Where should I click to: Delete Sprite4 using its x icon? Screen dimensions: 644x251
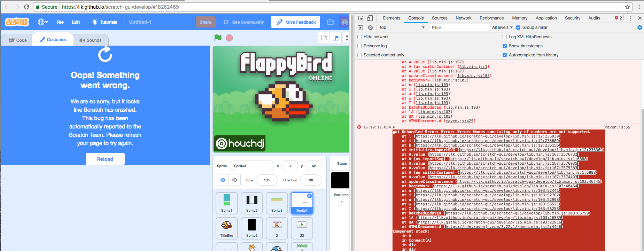pos(309,196)
